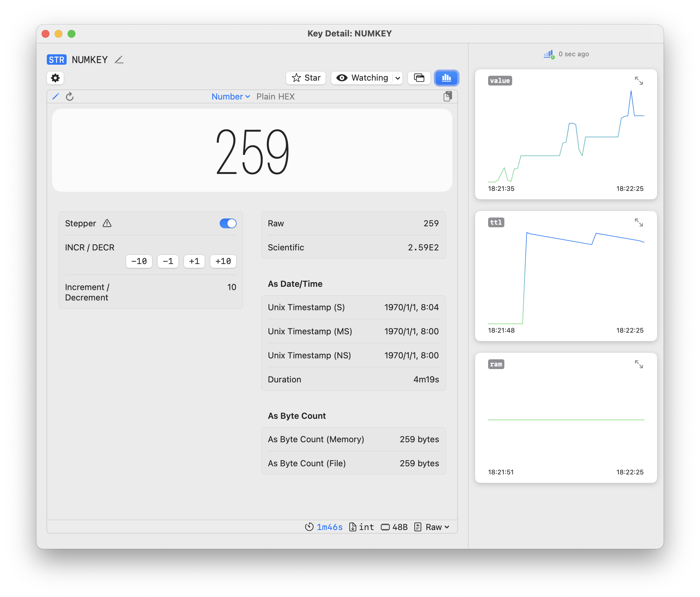This screenshot has height=597, width=700.
Task: Open the Raw encoding dropdown
Action: 437,527
